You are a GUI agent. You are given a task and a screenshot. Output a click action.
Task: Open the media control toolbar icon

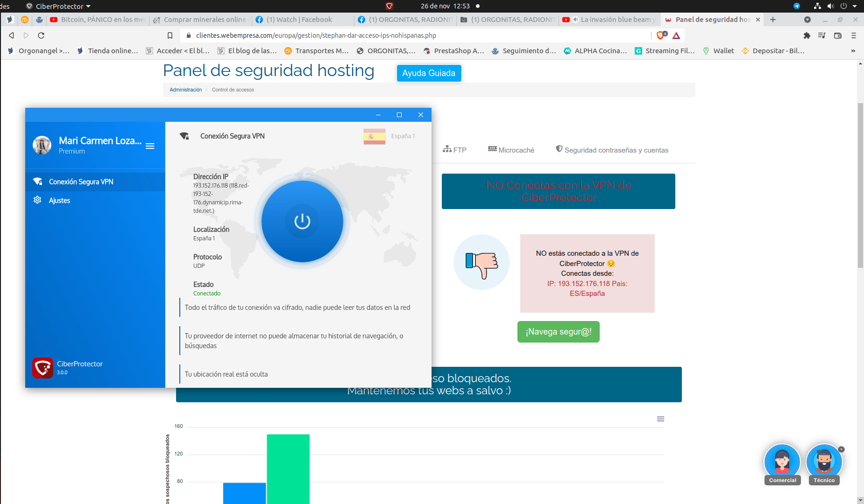tap(822, 35)
